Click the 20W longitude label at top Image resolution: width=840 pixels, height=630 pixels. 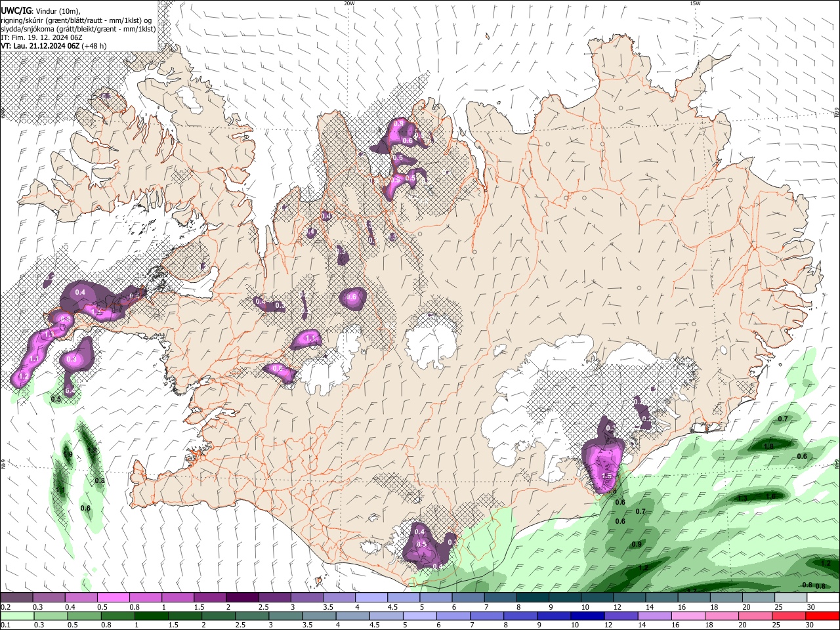349,3
